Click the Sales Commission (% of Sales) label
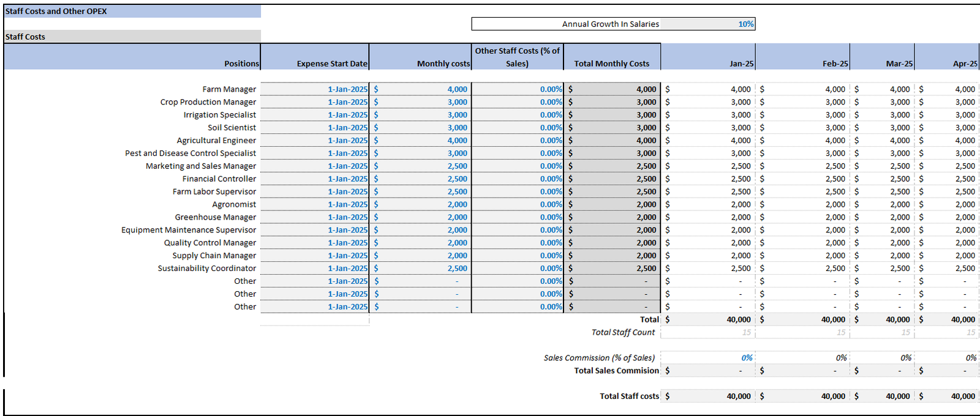This screenshot has height=416, width=980. 599,358
